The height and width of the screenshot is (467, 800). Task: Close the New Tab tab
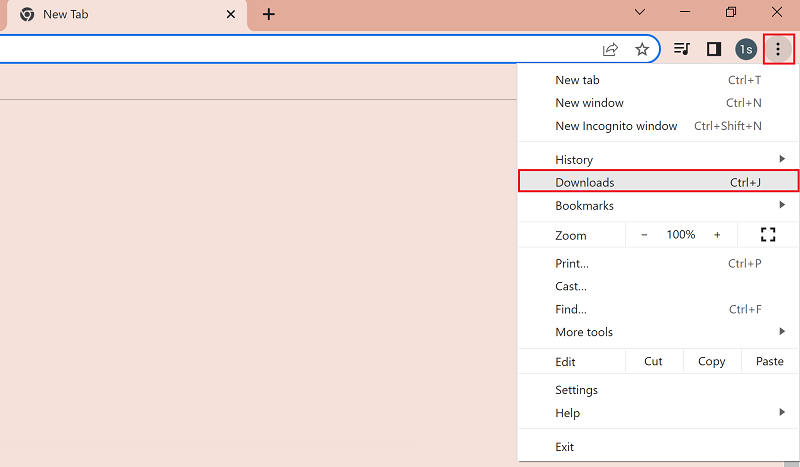click(231, 14)
